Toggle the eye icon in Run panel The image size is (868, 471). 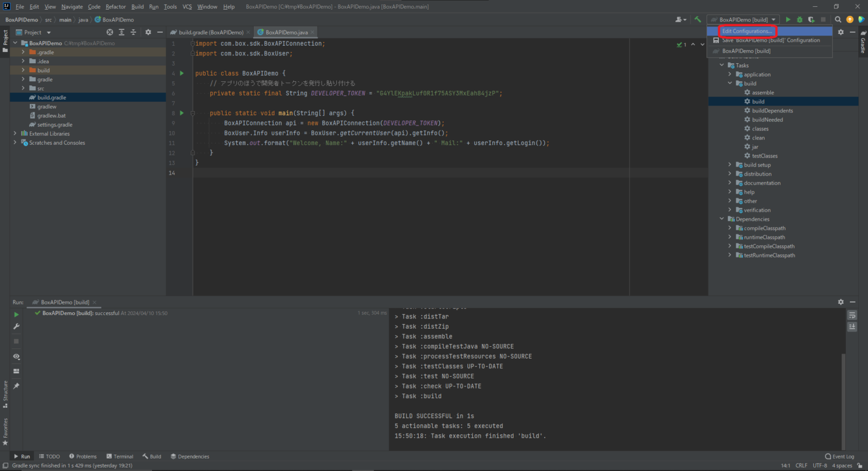click(16, 356)
